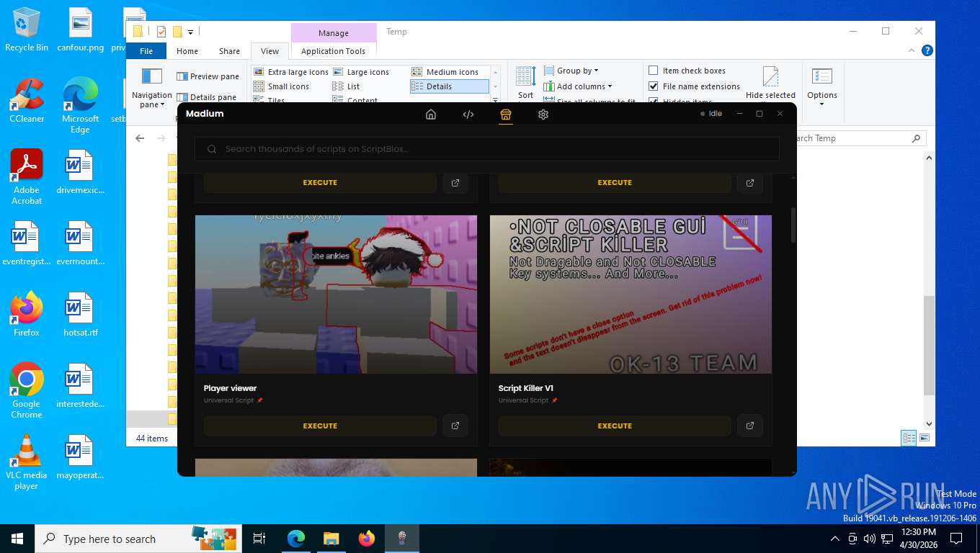
Task: Open the Madium home tab icon
Action: coord(431,114)
